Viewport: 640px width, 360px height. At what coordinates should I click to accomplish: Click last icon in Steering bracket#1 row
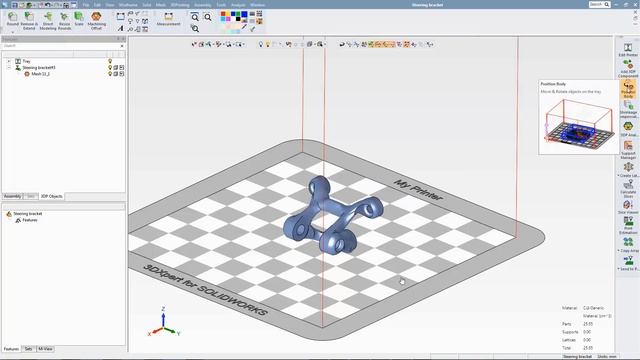(x=122, y=67)
